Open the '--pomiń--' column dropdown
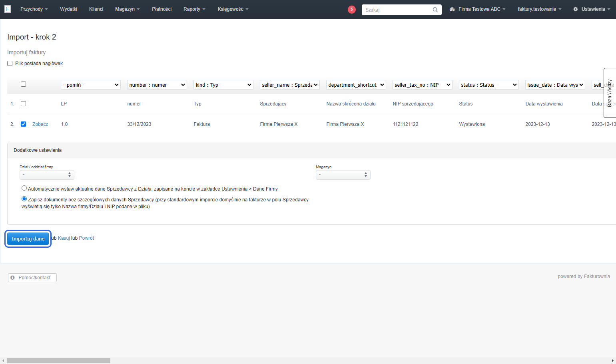 91,85
